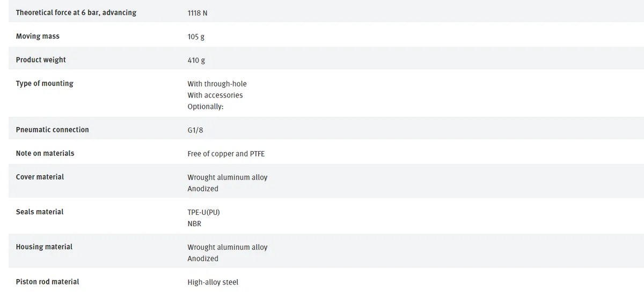
Task: Select the TPE-U(PU) seals value
Action: [x=203, y=212]
